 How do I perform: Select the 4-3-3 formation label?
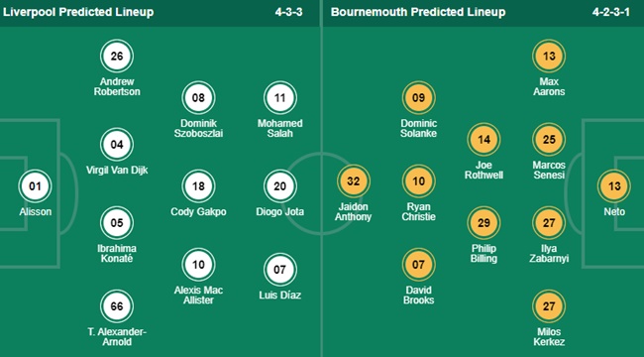tap(288, 12)
